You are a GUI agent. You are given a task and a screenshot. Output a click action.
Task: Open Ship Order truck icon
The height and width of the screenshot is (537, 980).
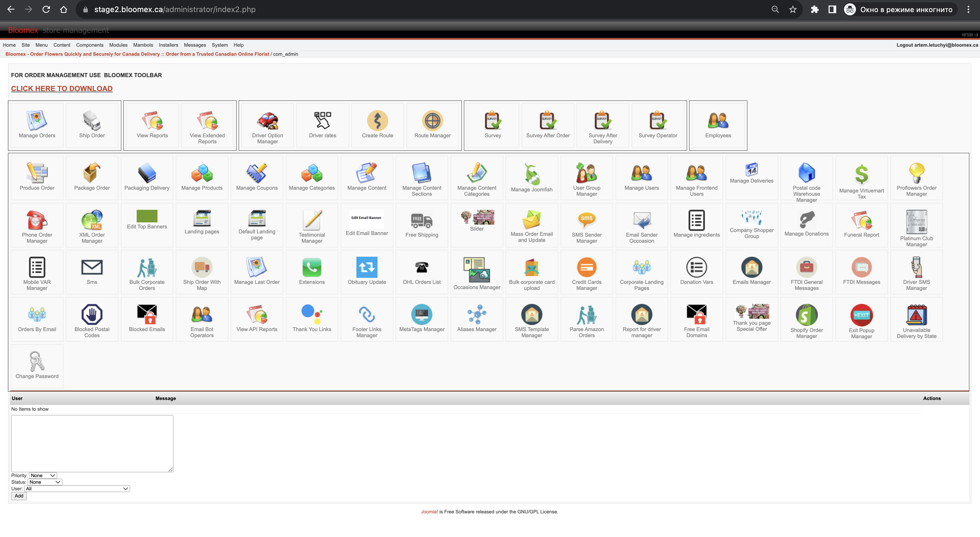[92, 120]
